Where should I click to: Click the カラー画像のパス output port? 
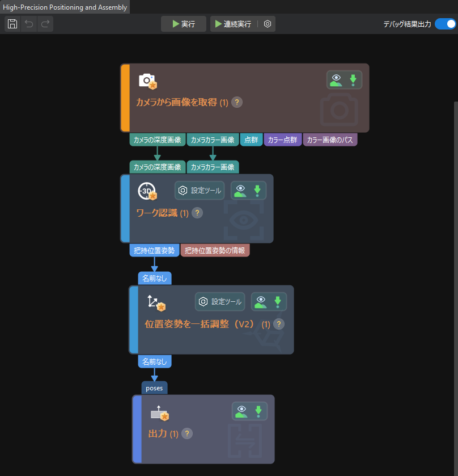[330, 140]
